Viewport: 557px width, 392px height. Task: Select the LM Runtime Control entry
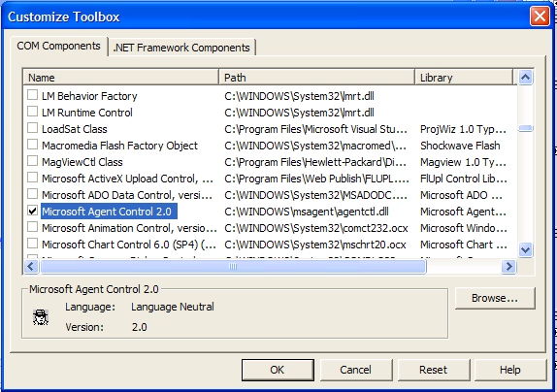87,113
